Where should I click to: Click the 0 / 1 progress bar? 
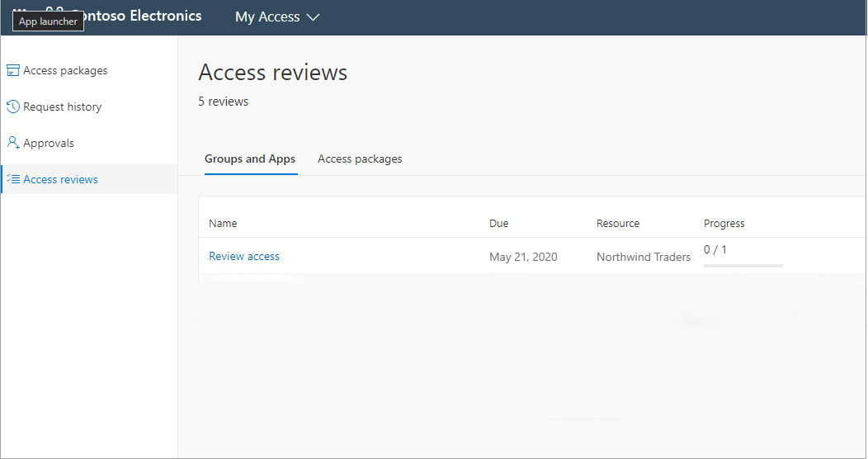[743, 265]
